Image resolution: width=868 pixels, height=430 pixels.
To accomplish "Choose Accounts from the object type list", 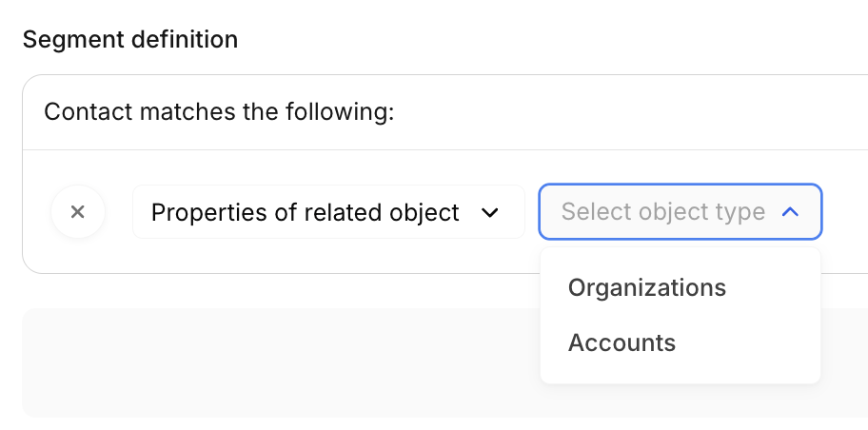I will 621,342.
